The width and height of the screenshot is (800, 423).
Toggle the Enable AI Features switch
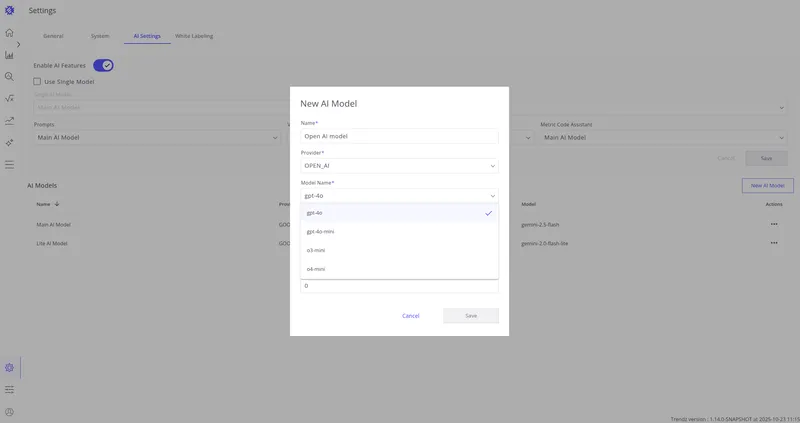[x=103, y=65]
